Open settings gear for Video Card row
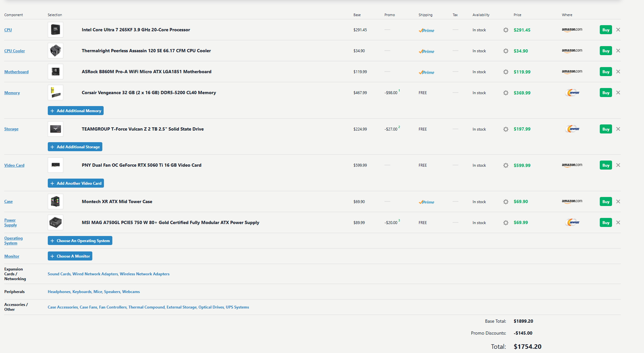The height and width of the screenshot is (353, 644). (506, 165)
